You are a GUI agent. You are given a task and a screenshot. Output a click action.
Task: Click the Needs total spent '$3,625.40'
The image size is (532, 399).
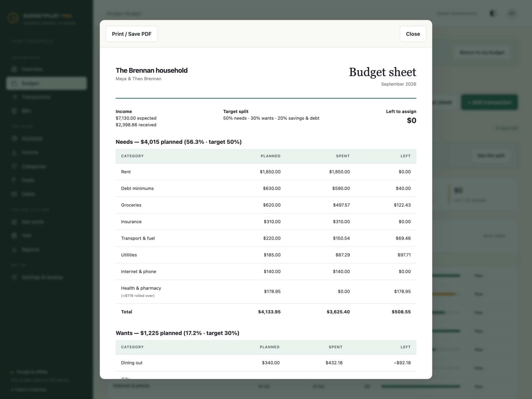(338, 312)
